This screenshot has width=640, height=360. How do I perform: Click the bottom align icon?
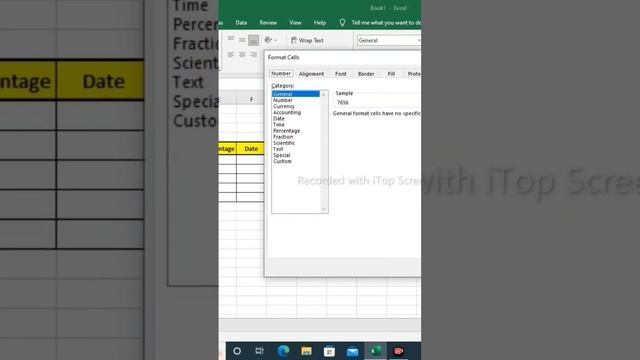253,40
